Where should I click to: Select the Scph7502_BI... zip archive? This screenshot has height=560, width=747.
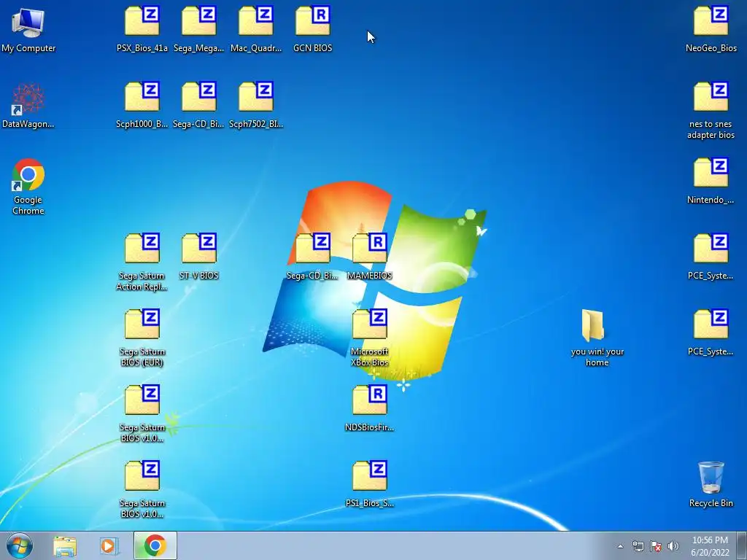(x=256, y=106)
